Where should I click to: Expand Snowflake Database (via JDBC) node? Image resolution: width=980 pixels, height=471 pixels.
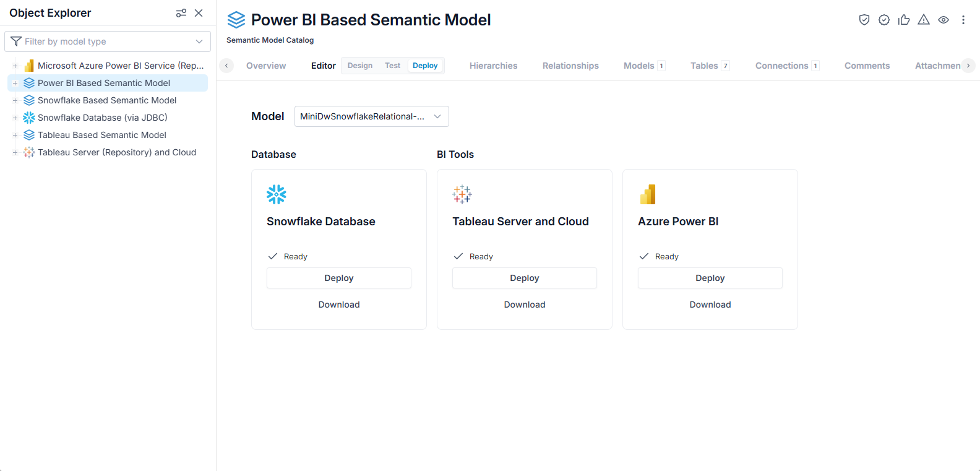[15, 118]
